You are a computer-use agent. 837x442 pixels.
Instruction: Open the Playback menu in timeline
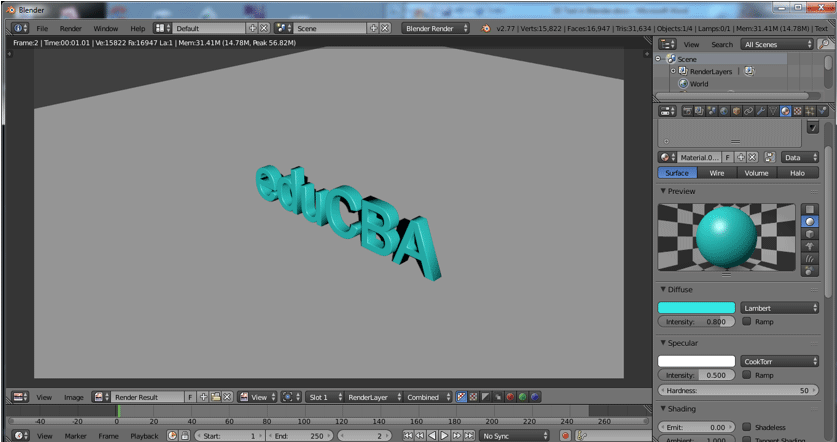click(x=144, y=436)
